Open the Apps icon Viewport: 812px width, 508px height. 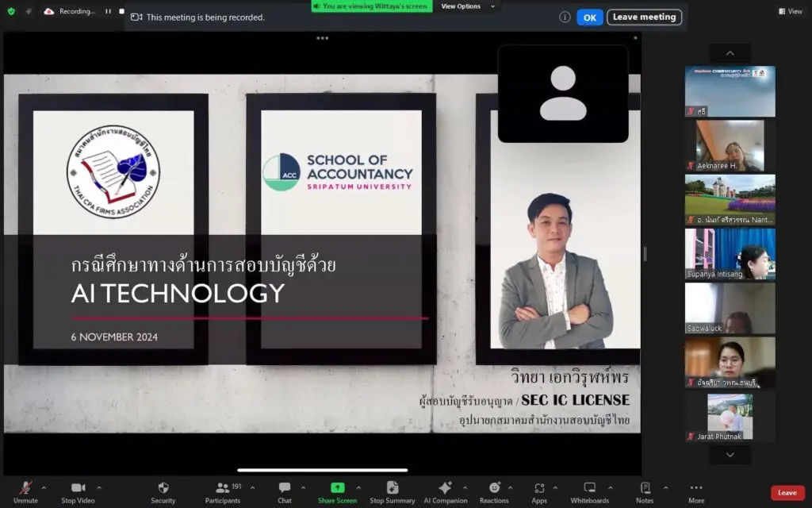coord(539,488)
